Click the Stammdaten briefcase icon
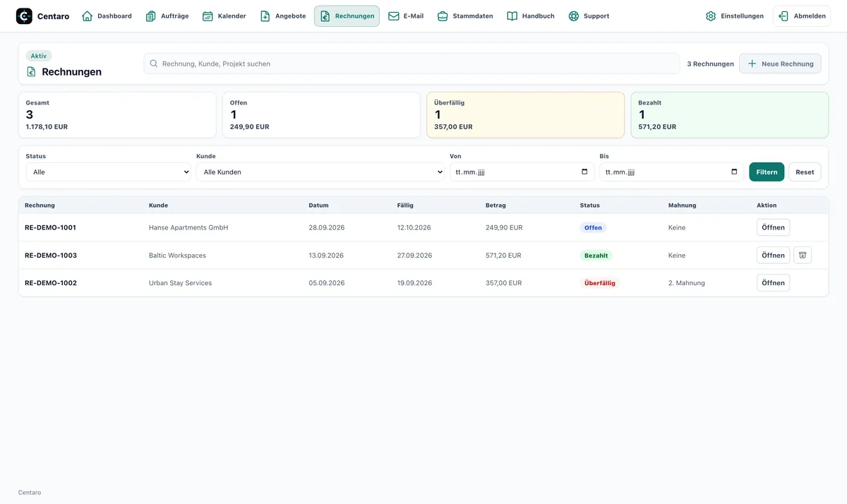 click(x=443, y=16)
